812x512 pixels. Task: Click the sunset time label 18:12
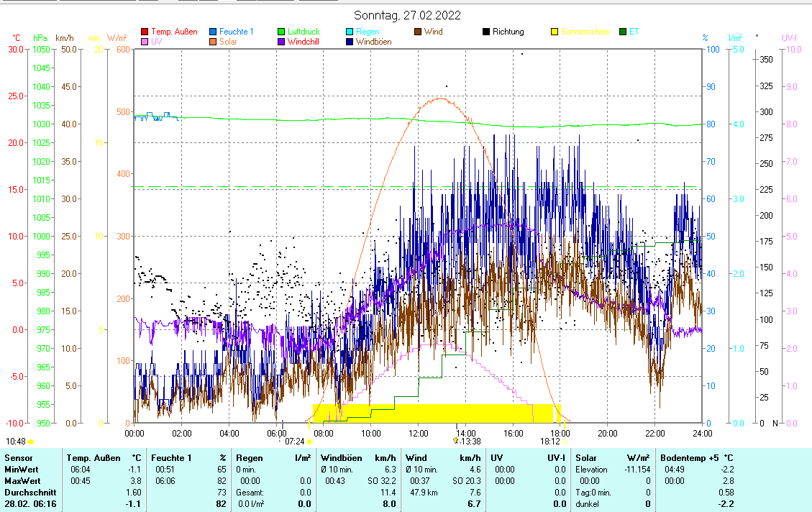(550, 442)
